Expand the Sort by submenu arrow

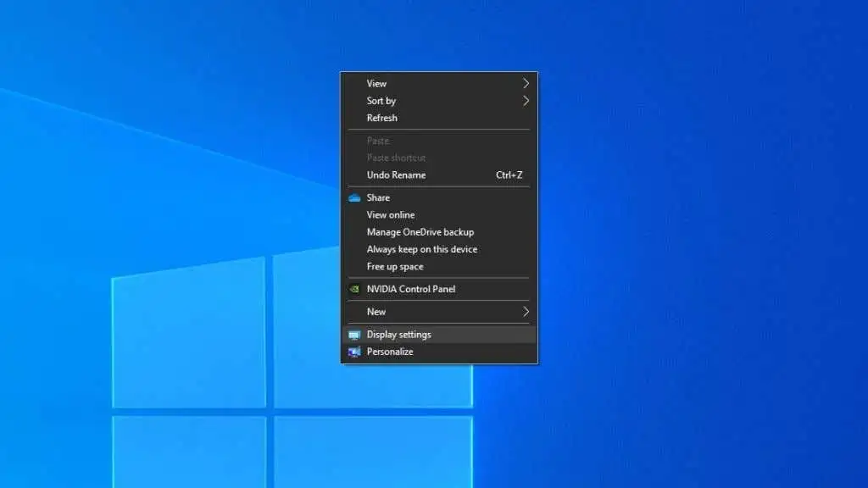tap(526, 101)
